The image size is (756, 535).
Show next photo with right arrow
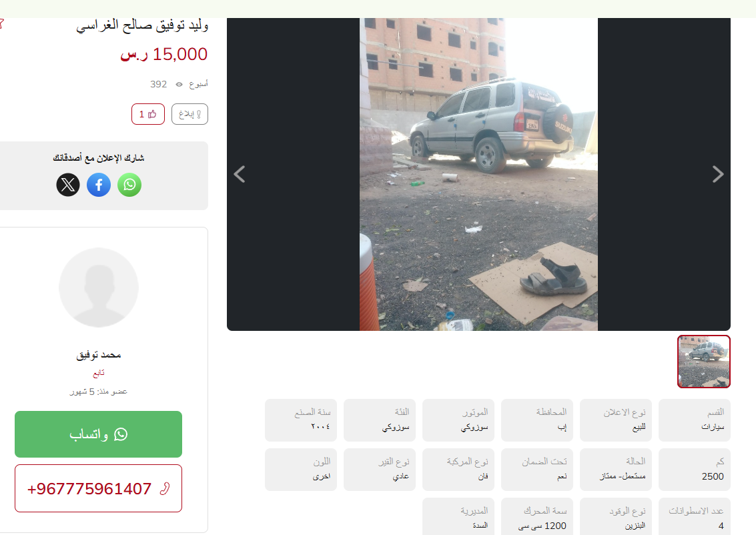tap(718, 174)
